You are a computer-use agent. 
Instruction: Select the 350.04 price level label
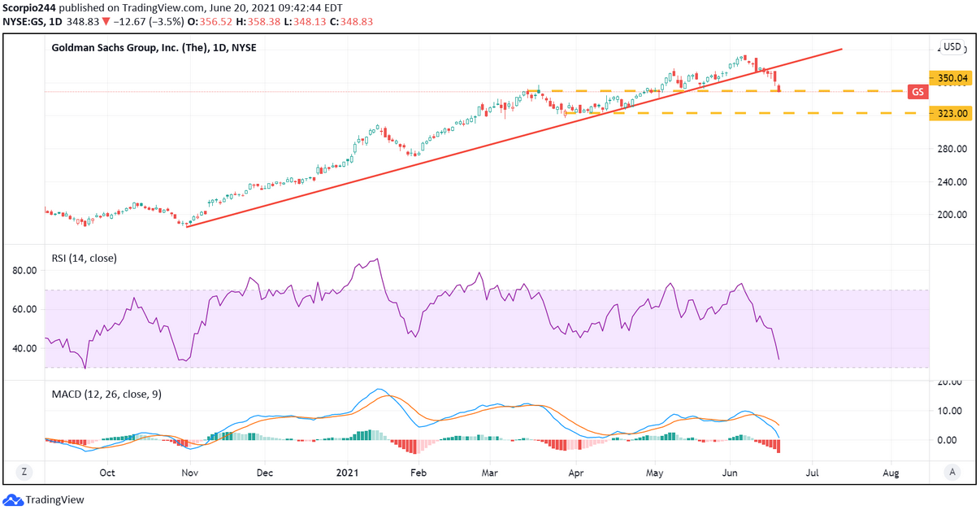pos(951,78)
